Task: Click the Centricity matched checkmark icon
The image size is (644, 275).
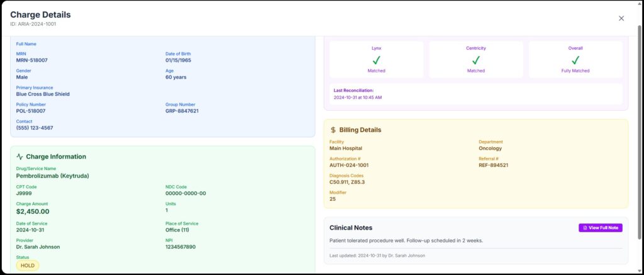Action: [476, 60]
